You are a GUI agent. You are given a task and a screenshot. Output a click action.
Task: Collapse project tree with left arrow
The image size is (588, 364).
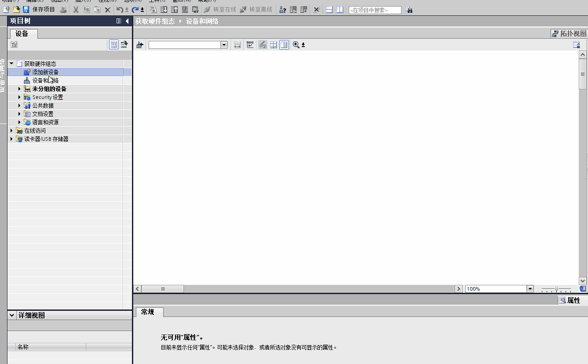click(x=127, y=21)
